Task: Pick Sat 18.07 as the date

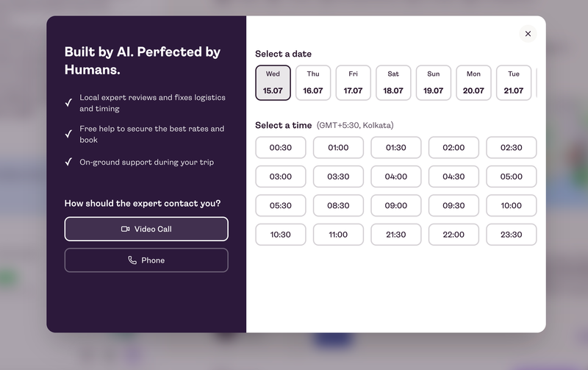Action: [393, 83]
